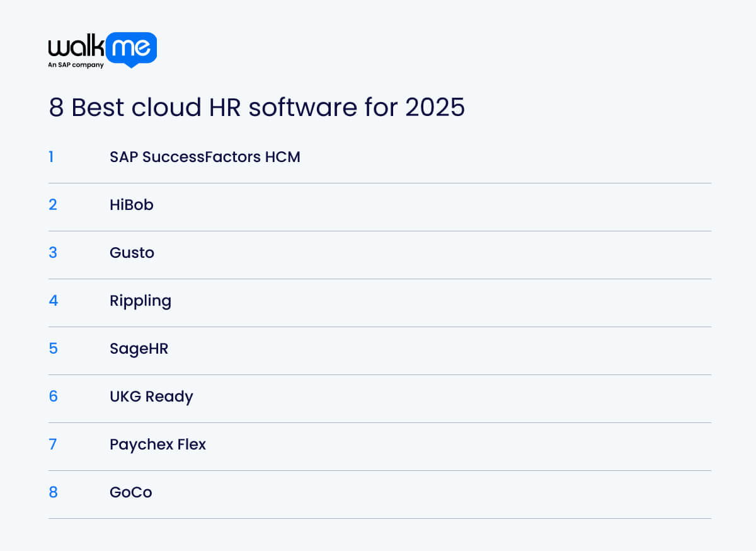Select the HiBob list item

coord(132,205)
